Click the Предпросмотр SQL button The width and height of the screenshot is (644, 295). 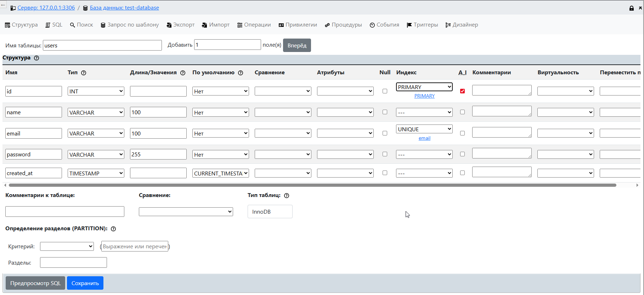pos(35,283)
